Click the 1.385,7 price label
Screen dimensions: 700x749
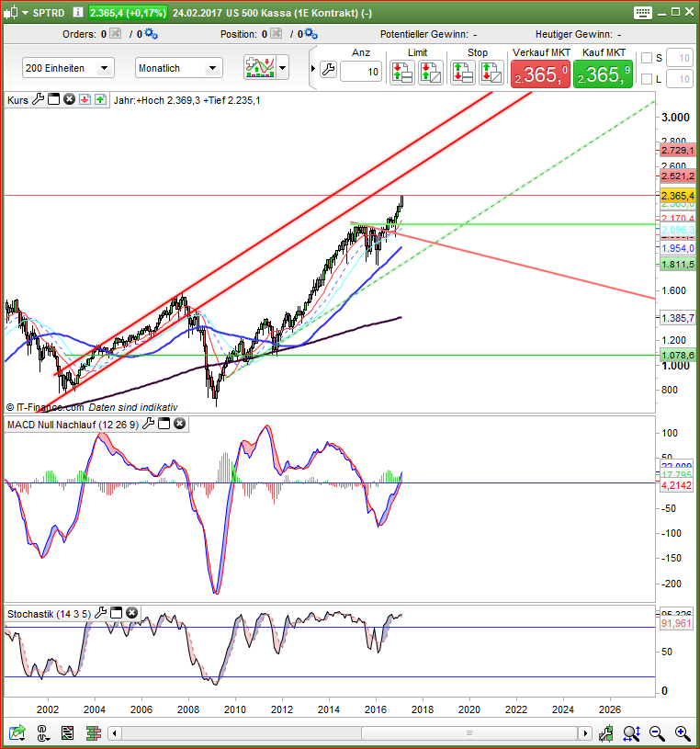pyautogui.click(x=677, y=318)
